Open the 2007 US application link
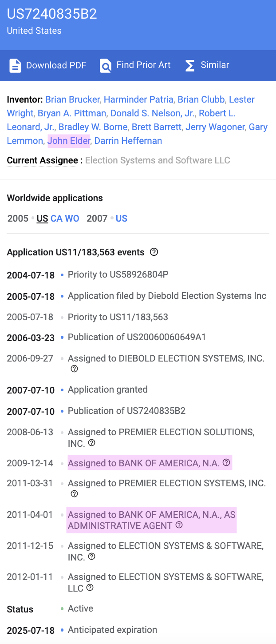The image size is (276, 644). click(122, 219)
